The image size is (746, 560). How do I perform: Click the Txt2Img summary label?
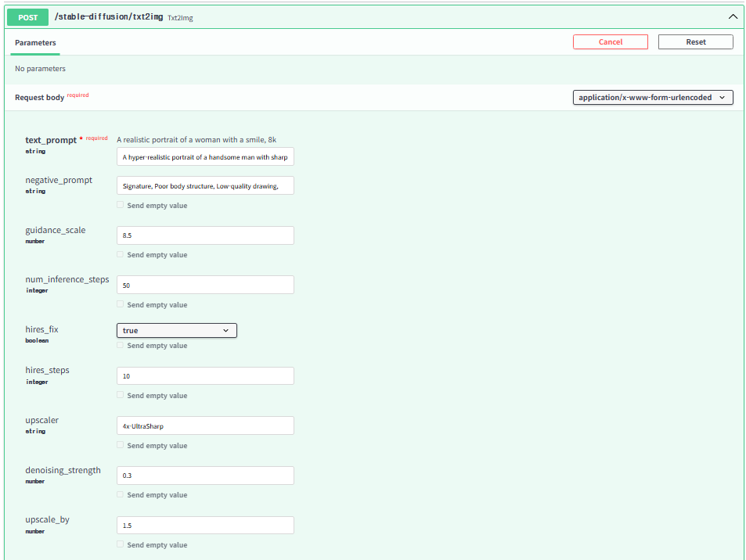coord(180,18)
